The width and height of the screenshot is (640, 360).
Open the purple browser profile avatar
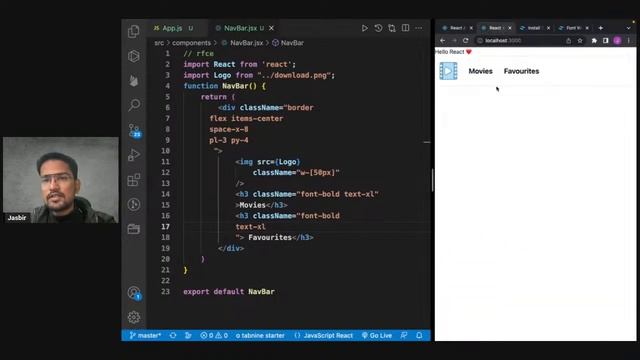(x=617, y=40)
